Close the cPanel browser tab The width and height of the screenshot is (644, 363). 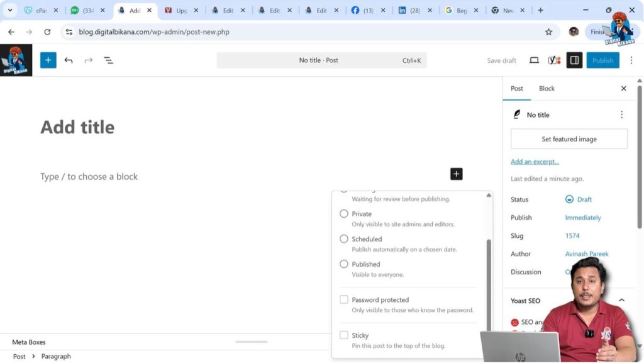[x=56, y=10]
